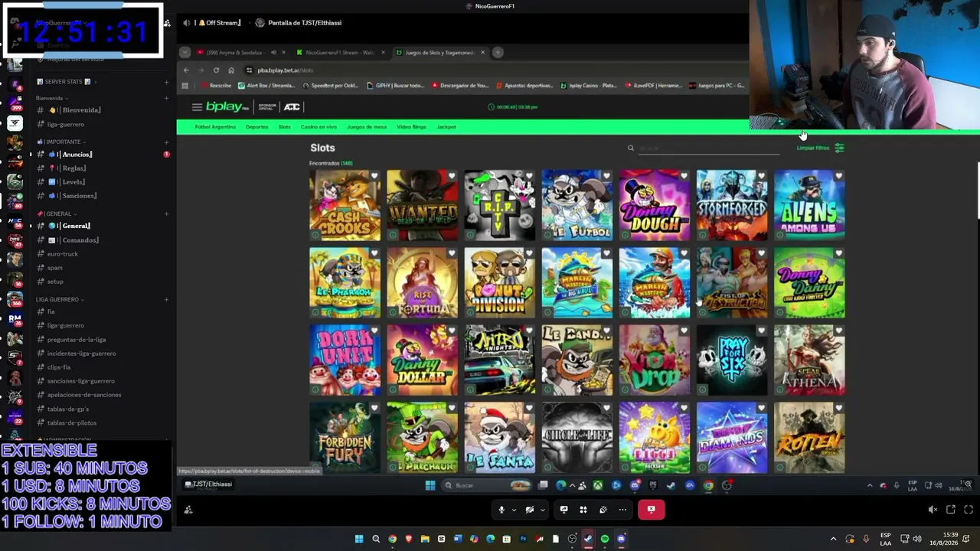
Task: Open camera options dropdown arrow
Action: tap(542, 510)
